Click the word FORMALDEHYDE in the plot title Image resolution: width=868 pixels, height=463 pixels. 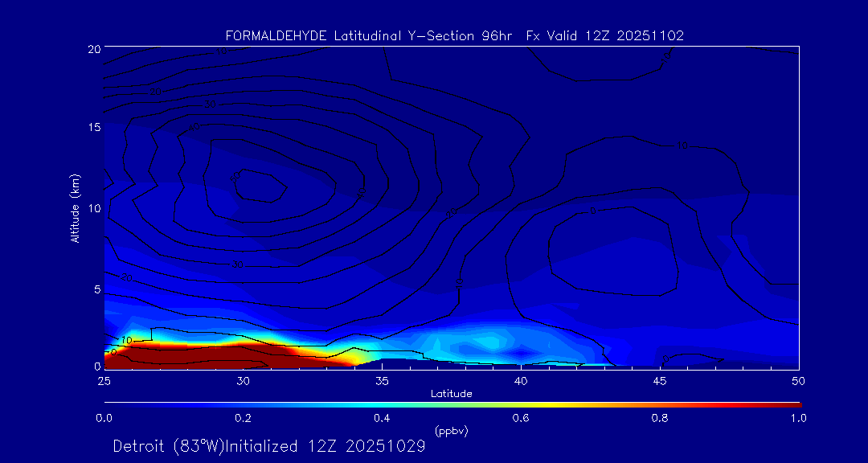277,36
